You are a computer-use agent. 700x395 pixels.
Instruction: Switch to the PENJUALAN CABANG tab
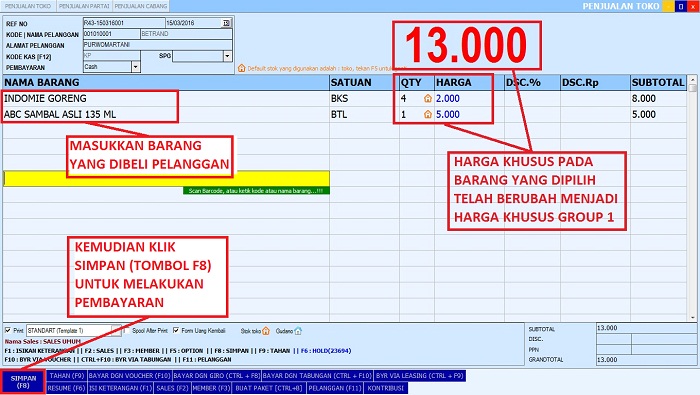(x=141, y=6)
